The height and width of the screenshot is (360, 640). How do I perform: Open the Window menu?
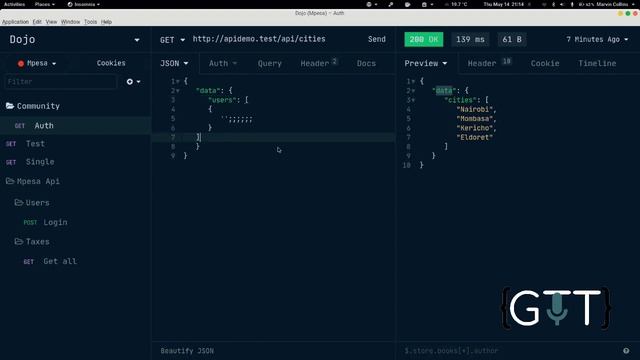point(71,22)
